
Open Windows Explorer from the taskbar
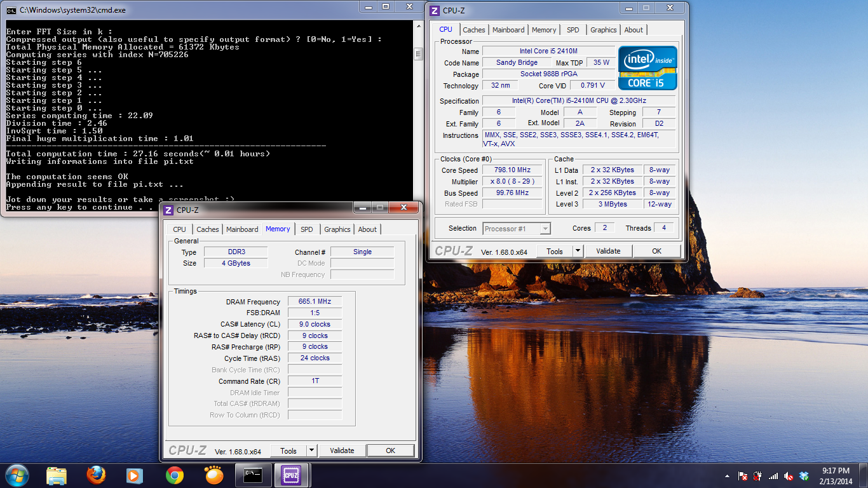(x=57, y=475)
